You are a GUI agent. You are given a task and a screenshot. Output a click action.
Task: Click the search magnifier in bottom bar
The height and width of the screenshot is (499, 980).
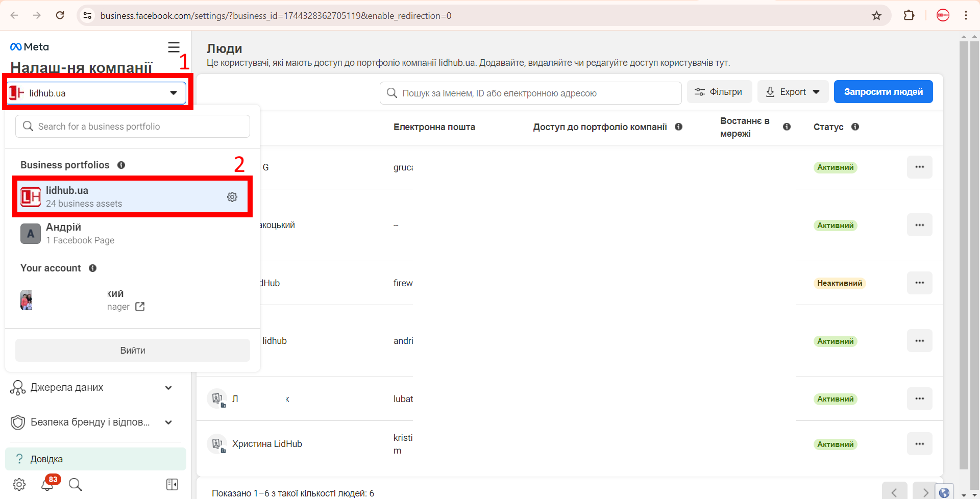75,484
